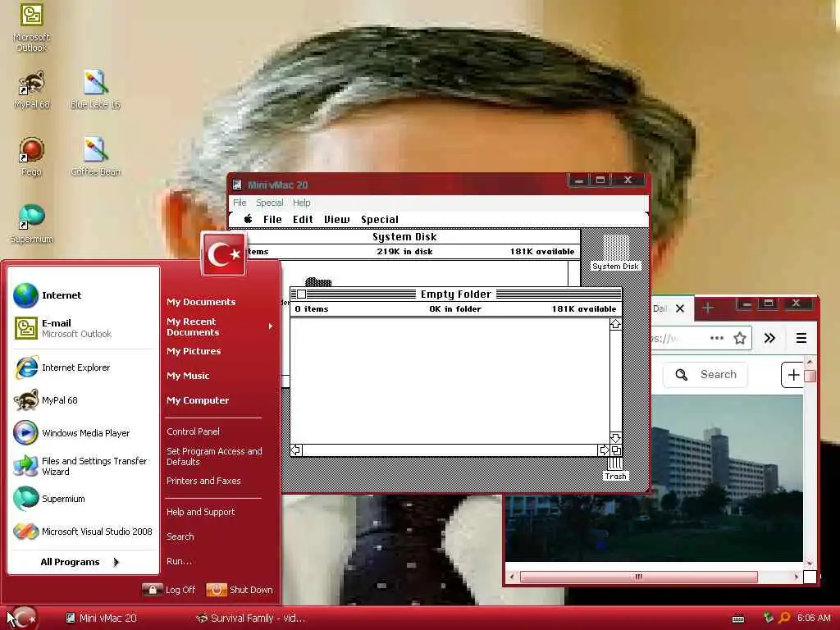Open the Blue Lace 16 desktop icon
This screenshot has width=840, height=630.
tap(95, 90)
